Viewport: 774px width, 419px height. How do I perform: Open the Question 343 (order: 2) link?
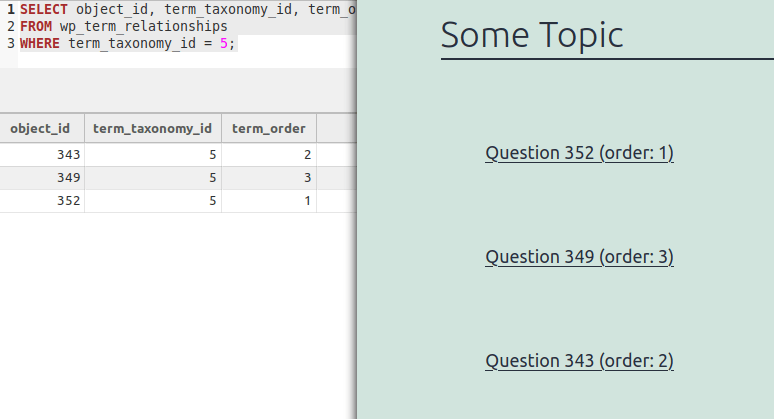(x=579, y=361)
